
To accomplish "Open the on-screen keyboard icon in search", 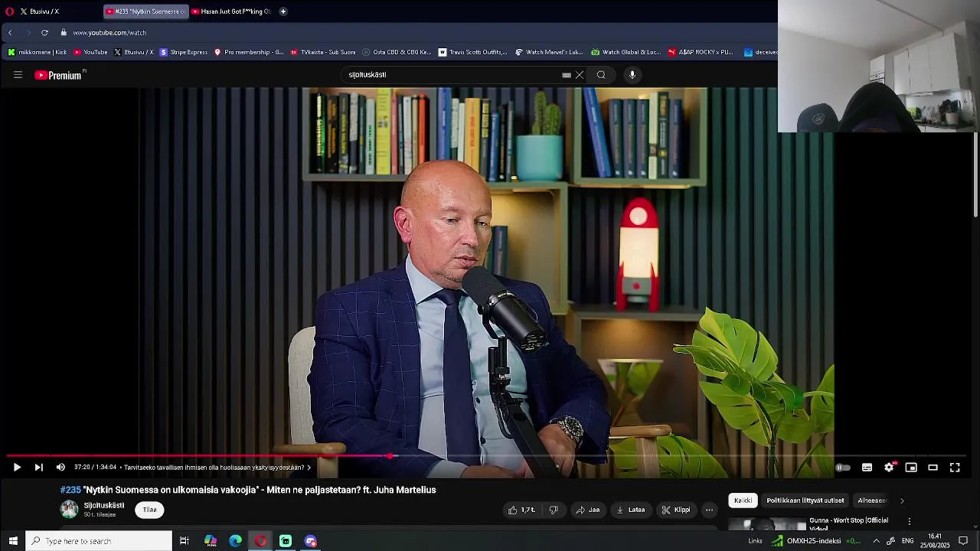I will click(567, 75).
